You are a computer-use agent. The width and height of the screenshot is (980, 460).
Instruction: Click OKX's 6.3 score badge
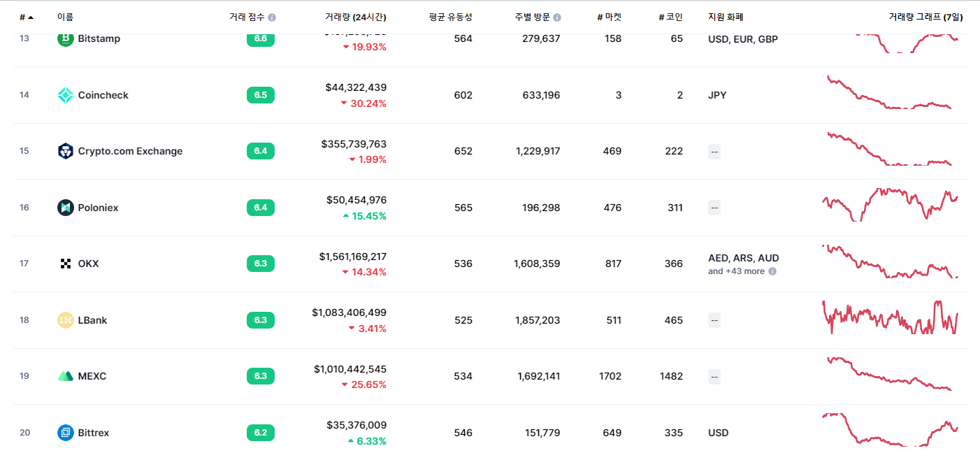point(261,264)
